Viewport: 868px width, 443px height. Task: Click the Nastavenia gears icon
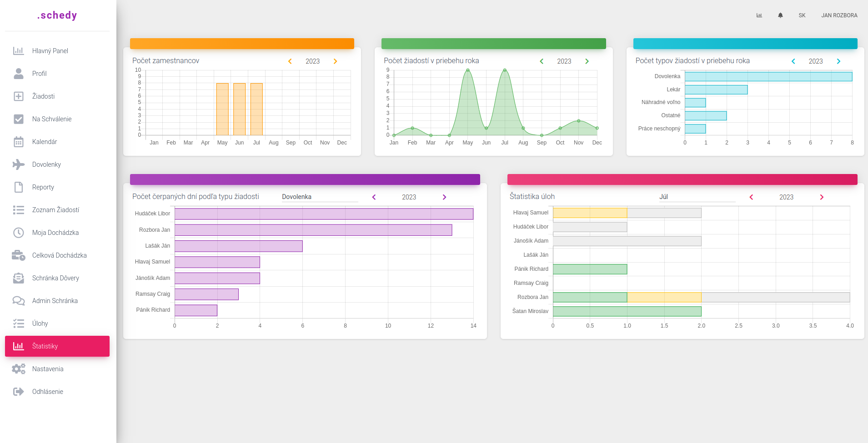click(19, 369)
